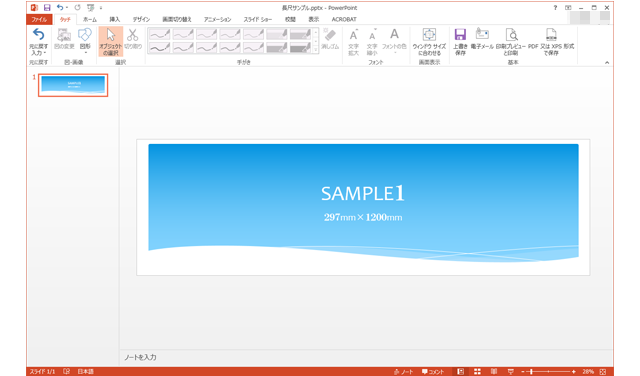Image resolution: width=640 pixels, height=376 pixels.
Task: Click the help question mark icon
Action: click(555, 8)
